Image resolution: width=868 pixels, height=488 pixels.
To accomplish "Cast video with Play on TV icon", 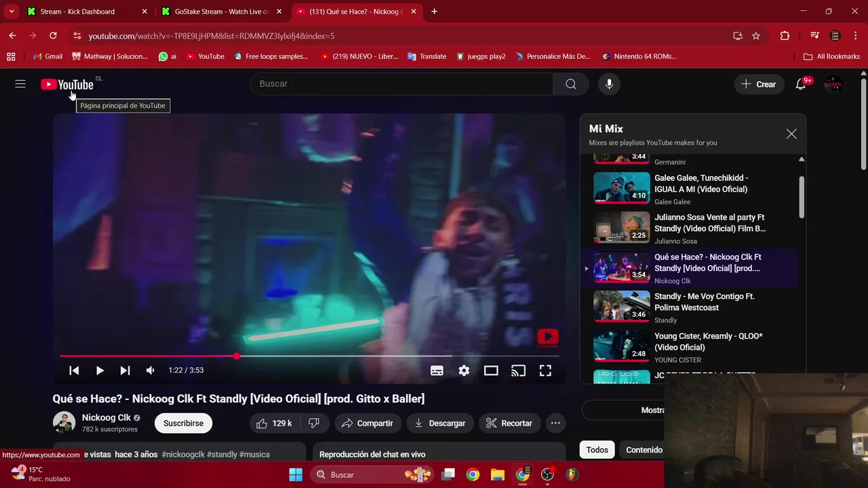I will (518, 371).
